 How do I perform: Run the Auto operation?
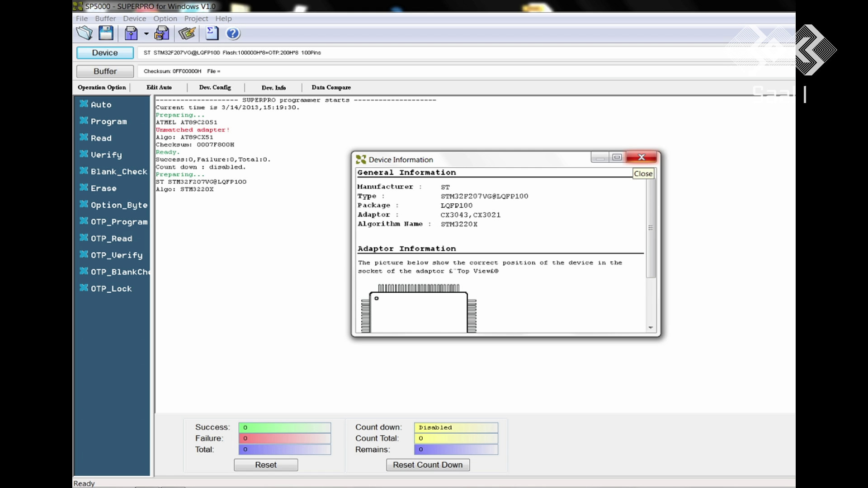(96, 104)
